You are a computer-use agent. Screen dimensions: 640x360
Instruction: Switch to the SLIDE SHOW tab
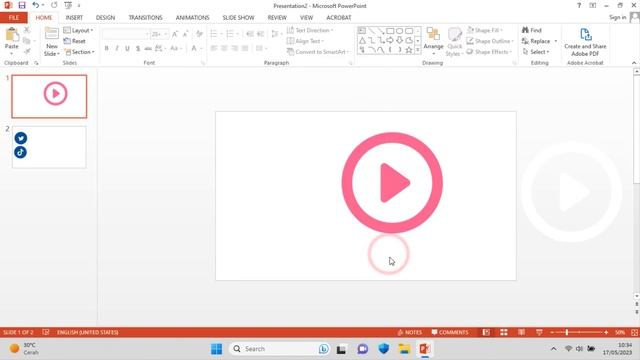(238, 18)
